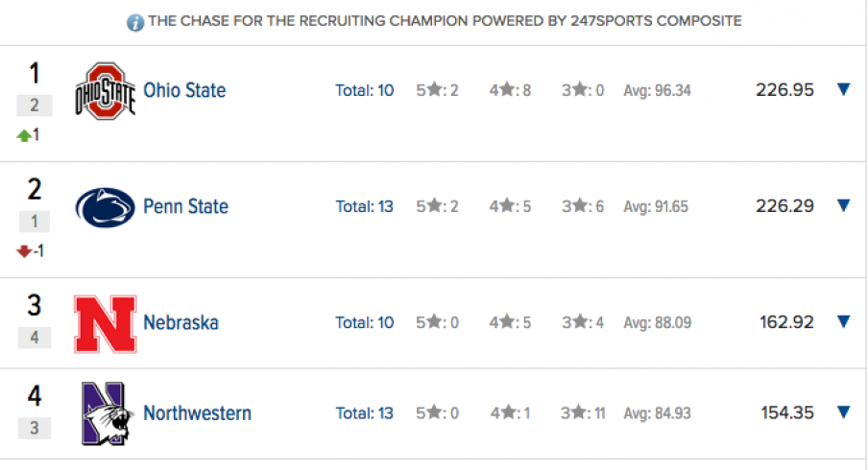
Task: Click Ohio State's Total: 10 commits link
Action: [x=364, y=90]
